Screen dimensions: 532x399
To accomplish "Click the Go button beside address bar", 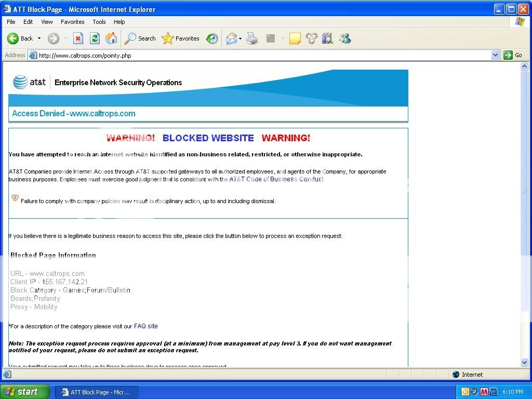I will click(513, 55).
